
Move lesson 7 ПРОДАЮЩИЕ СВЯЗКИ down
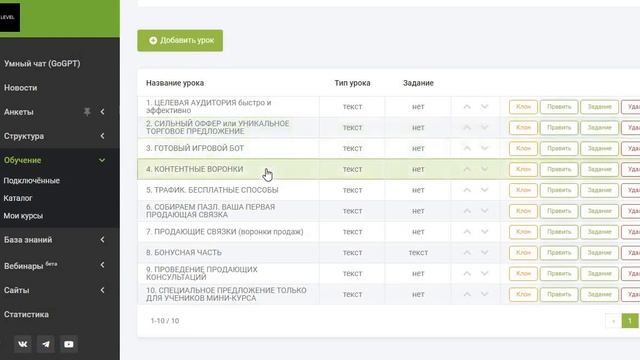coord(484,231)
